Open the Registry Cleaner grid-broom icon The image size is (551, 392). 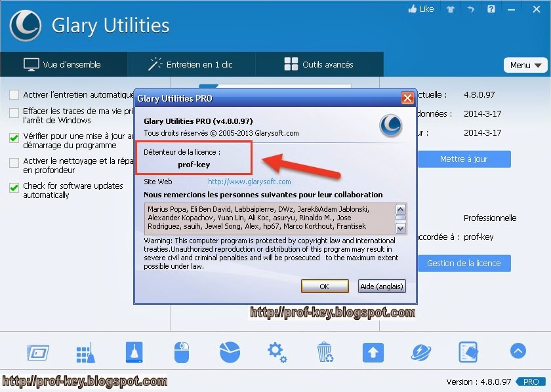[x=85, y=353]
